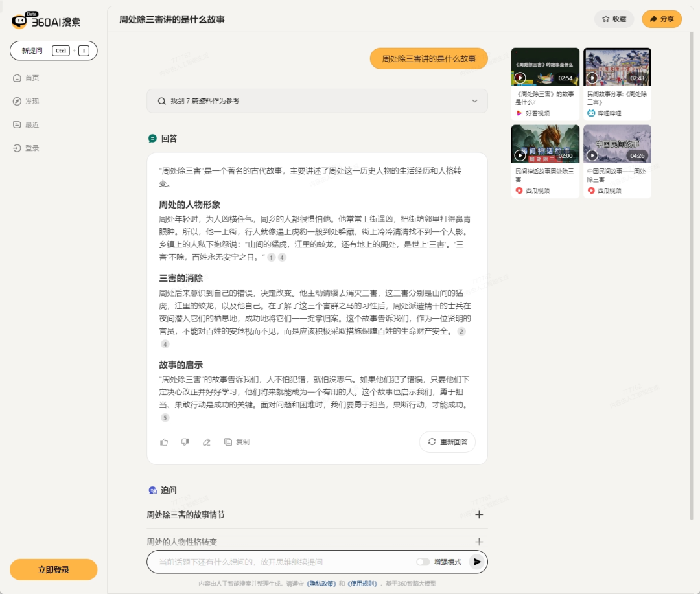Click the orange 分享 button
Viewport: 700px width, 594px height.
[662, 19]
